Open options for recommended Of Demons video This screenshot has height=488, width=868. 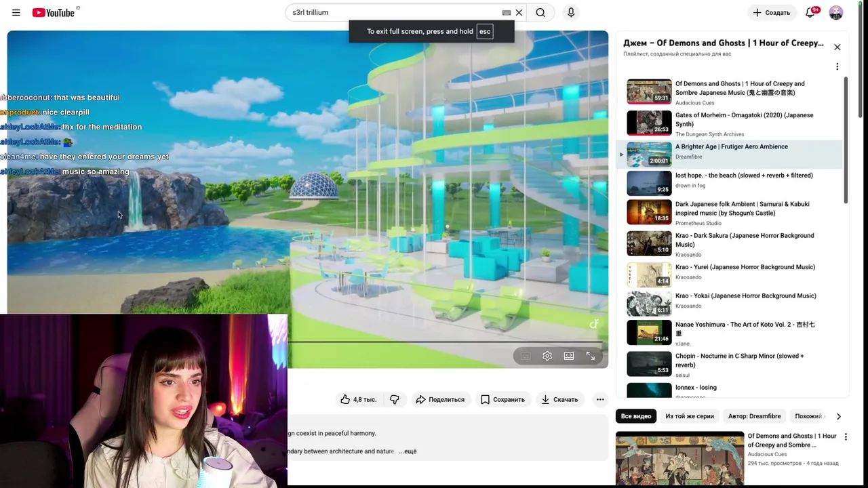tap(846, 437)
